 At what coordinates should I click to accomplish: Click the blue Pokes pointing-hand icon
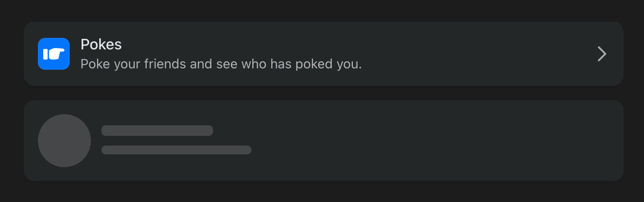pyautogui.click(x=54, y=54)
